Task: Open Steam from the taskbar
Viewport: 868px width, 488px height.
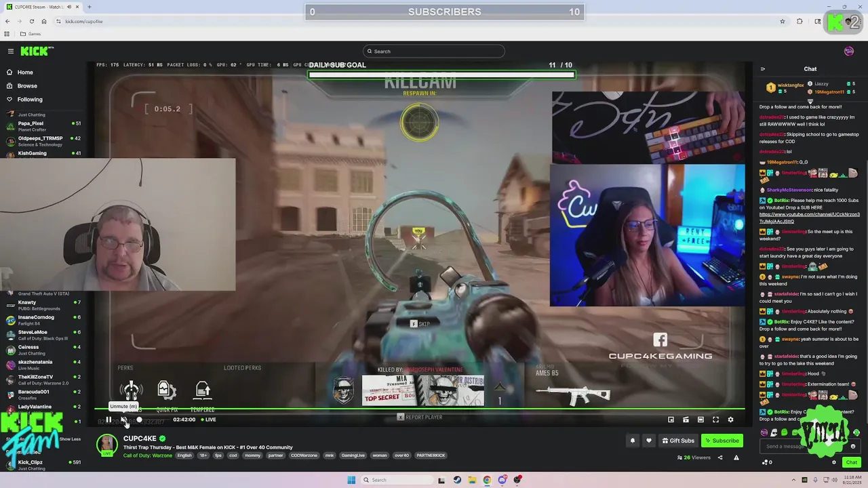Action: 457,480
